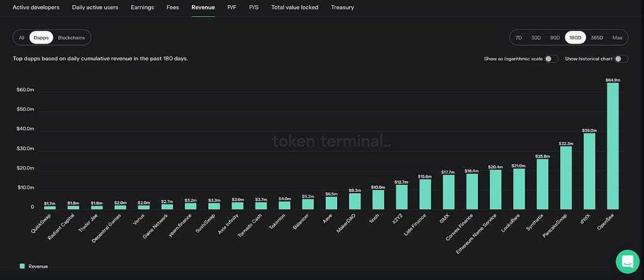Viewport: 644px width, 280px height.
Task: Click the Gains Network axis label
Action: click(157, 226)
